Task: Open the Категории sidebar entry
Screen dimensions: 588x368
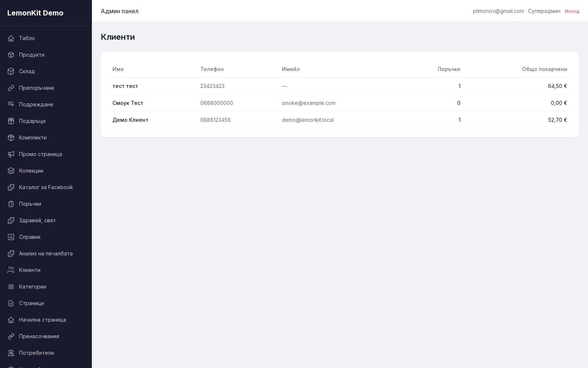Action: coord(46,287)
